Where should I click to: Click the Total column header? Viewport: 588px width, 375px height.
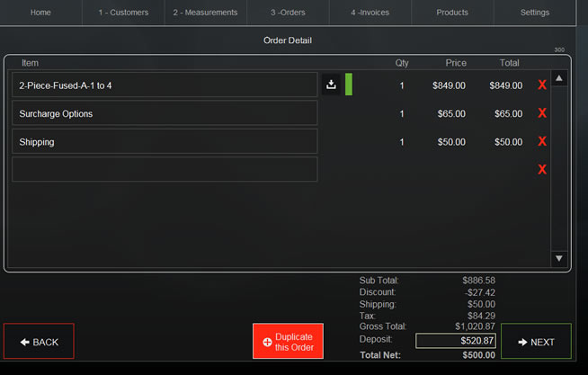[509, 63]
